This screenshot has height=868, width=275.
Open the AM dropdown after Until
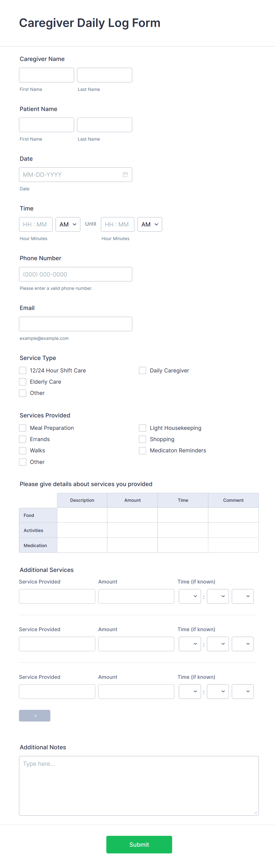coord(149,224)
